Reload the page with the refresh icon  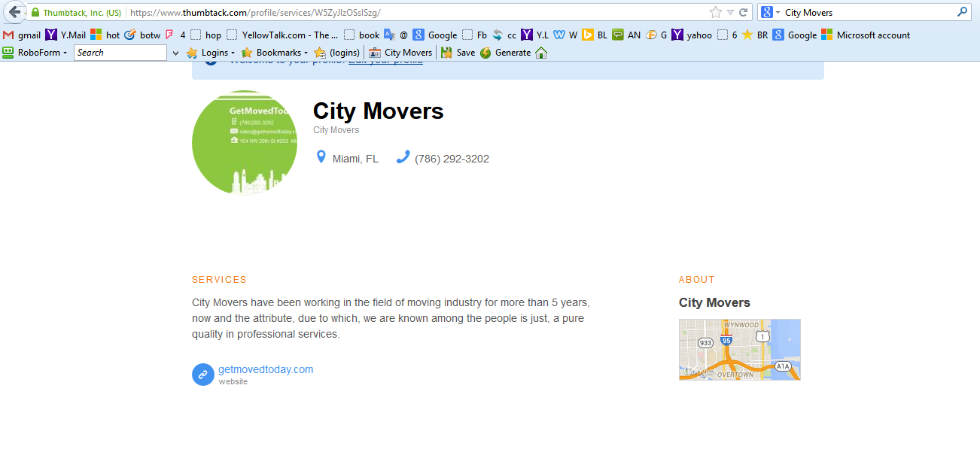(x=744, y=12)
